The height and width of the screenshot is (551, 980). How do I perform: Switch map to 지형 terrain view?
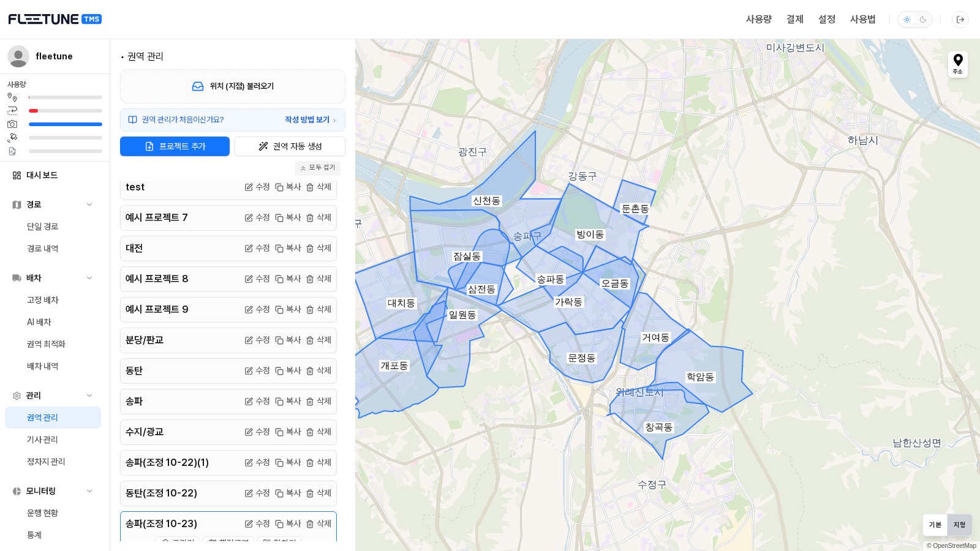959,525
